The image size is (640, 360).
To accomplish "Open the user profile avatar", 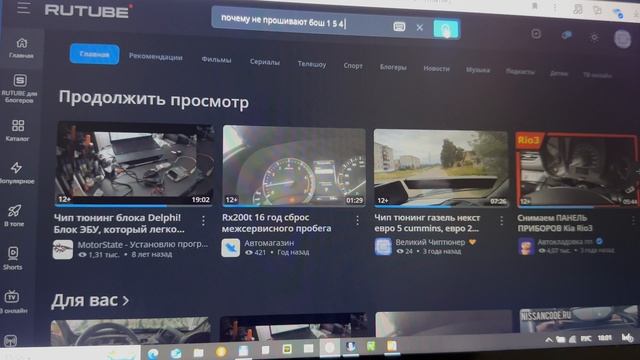I will (x=622, y=39).
